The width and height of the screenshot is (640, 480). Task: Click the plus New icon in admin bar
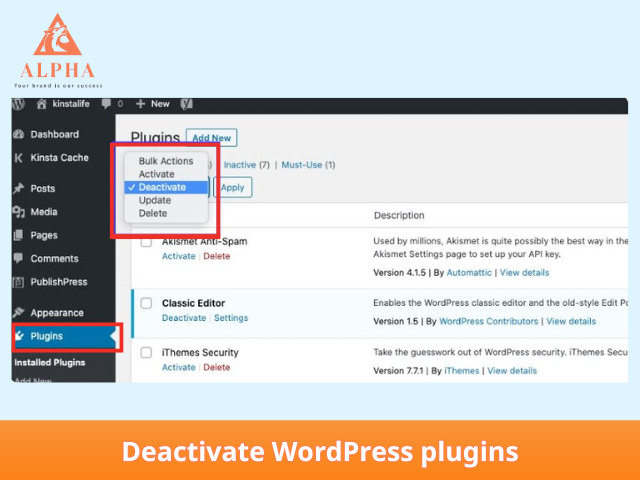[141, 104]
